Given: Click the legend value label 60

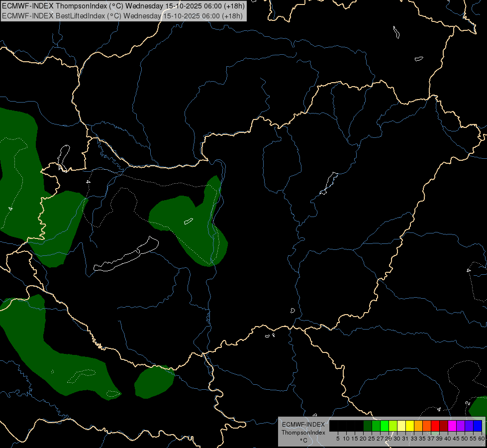Looking at the screenshot, I should (x=481, y=439).
